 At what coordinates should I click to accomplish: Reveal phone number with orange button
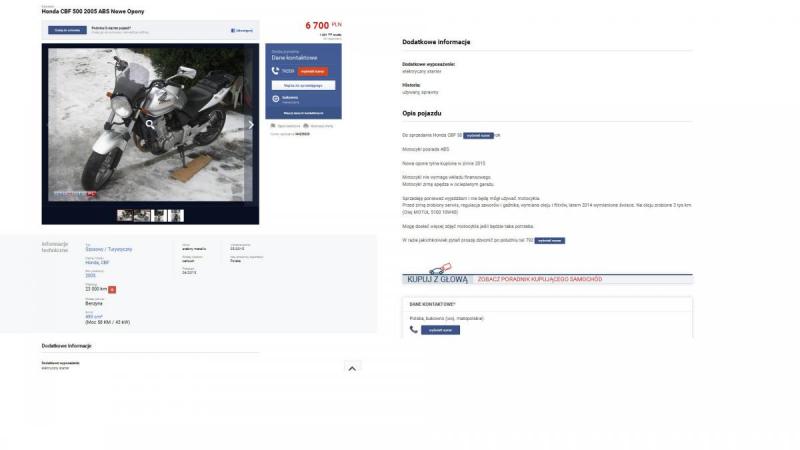(x=313, y=71)
